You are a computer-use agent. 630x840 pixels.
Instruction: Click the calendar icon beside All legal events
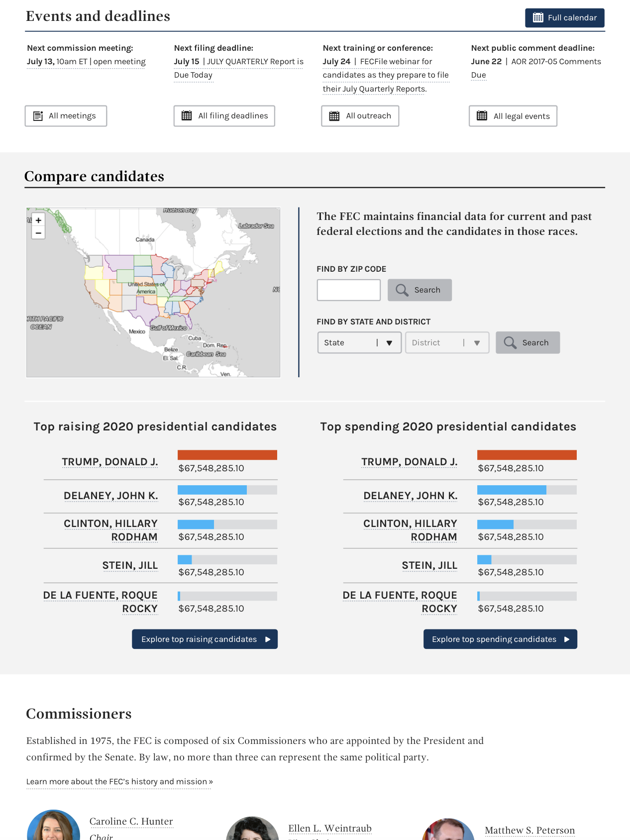coord(482,115)
